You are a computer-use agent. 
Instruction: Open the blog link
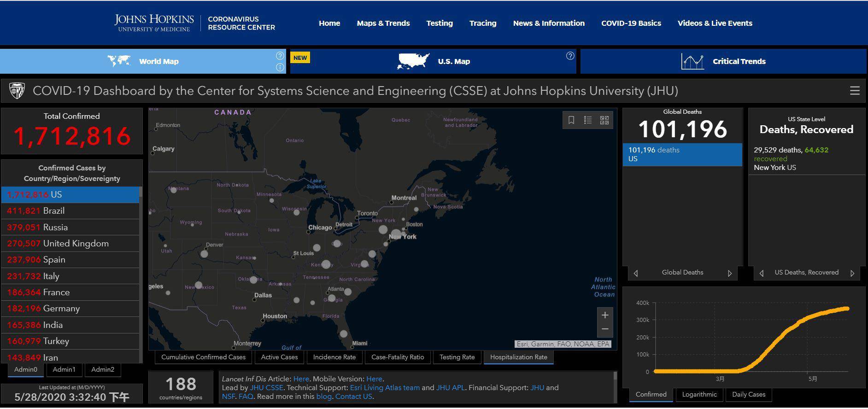pos(324,397)
